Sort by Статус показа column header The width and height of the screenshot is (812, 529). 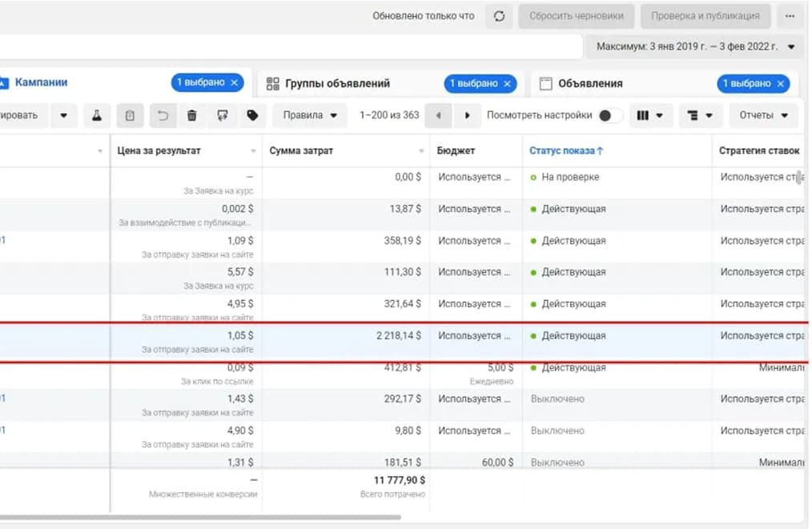(x=566, y=150)
